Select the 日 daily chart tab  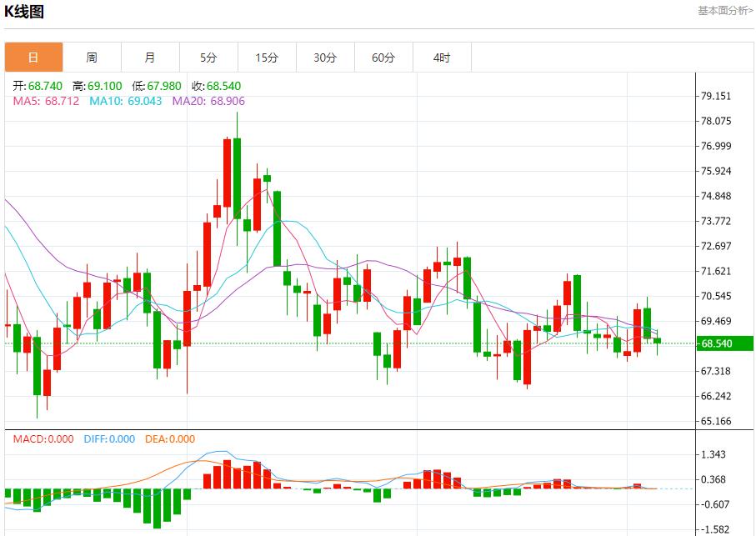tap(33, 58)
